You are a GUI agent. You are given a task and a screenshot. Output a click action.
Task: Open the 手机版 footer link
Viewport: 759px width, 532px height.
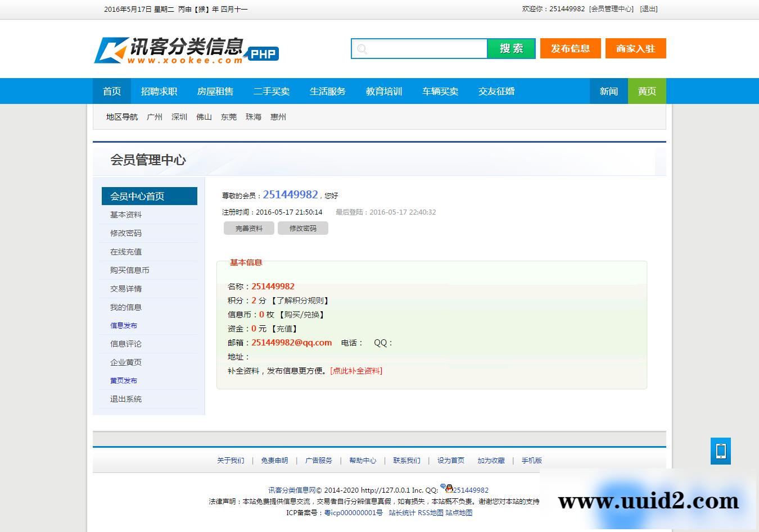pos(532,460)
